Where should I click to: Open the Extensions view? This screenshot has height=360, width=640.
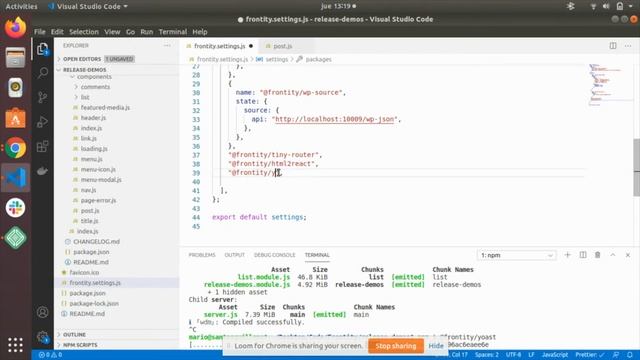coord(42,146)
